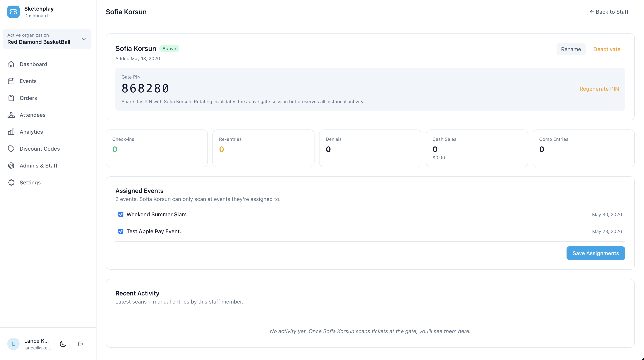Click the Assigned Events heading

139,191
